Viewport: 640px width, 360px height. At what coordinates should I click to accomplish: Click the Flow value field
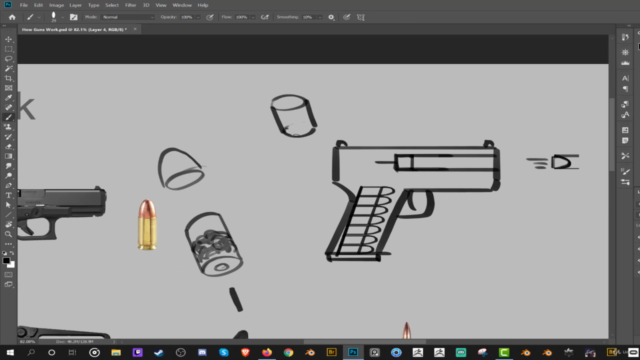(x=242, y=17)
